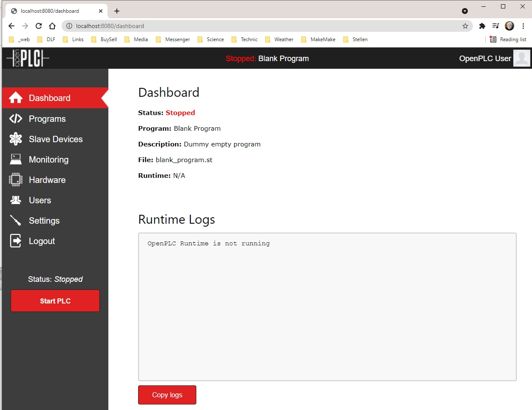
Task: Click the Logout arrow icon
Action: coord(16,241)
